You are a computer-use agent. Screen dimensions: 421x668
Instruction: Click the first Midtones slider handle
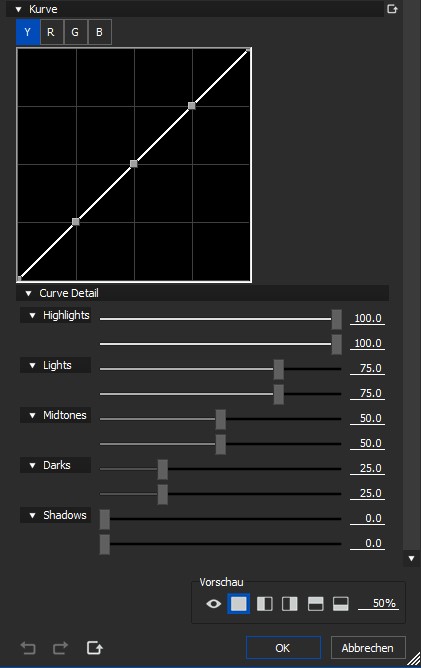pos(220,419)
